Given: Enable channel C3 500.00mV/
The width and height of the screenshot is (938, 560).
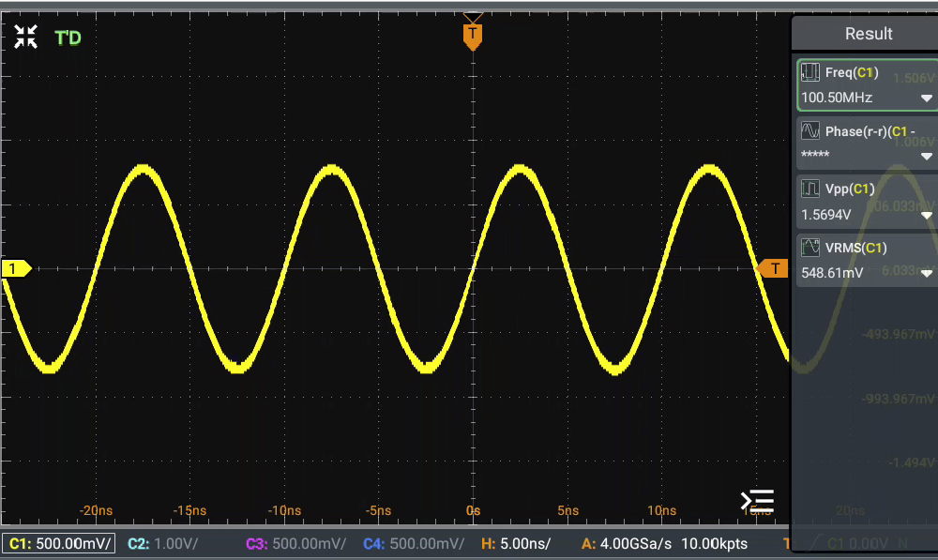Looking at the screenshot, I should [295, 543].
